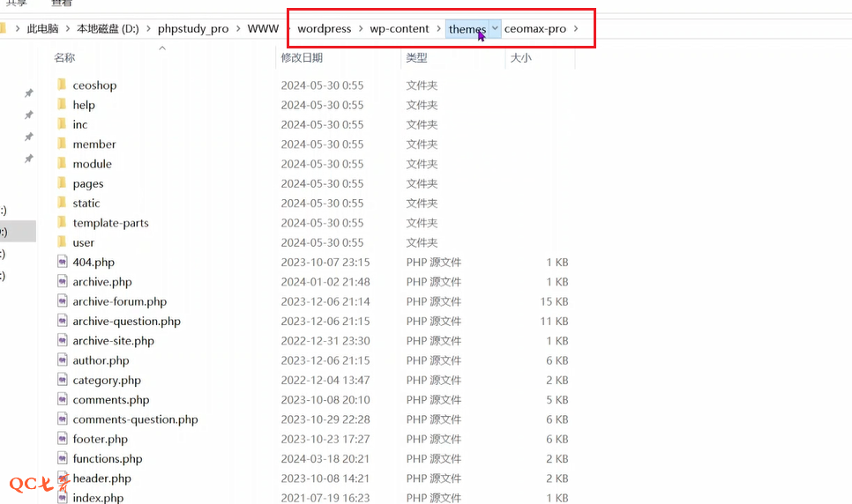Viewport: 852px width, 504px height.
Task: Navigate to WWW folder in breadcrumb
Action: [x=263, y=28]
